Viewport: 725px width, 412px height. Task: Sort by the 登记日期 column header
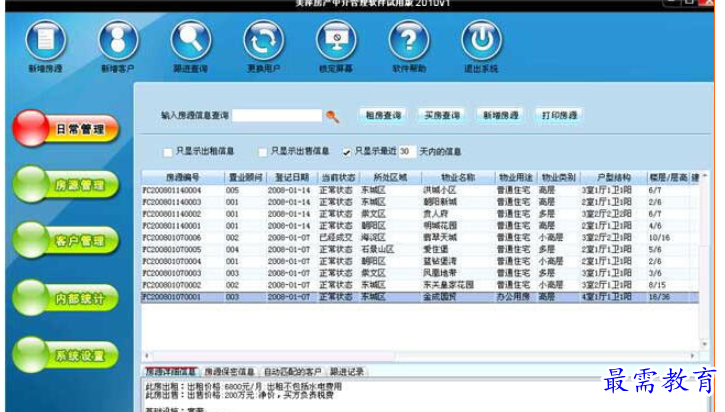tap(292, 178)
